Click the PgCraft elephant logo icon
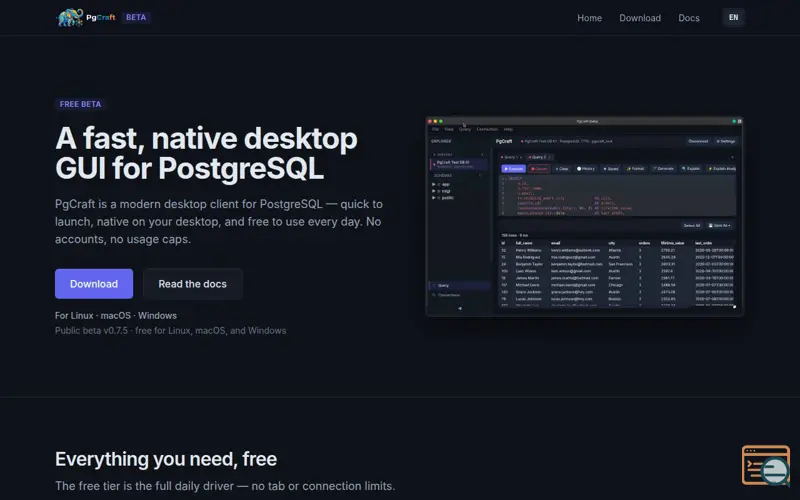 [69, 17]
